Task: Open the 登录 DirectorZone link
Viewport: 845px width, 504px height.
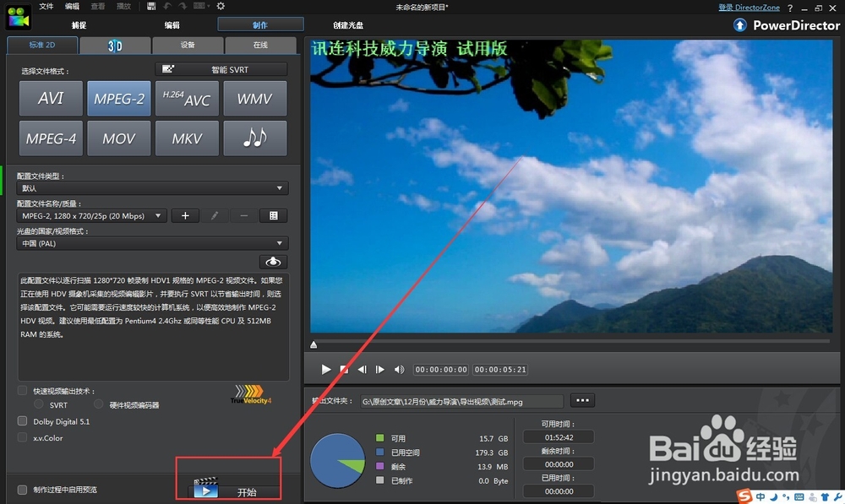Action: coord(749,8)
